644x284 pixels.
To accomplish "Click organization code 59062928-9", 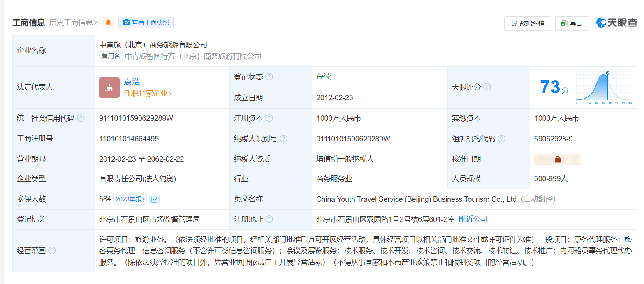I will pyautogui.click(x=554, y=139).
